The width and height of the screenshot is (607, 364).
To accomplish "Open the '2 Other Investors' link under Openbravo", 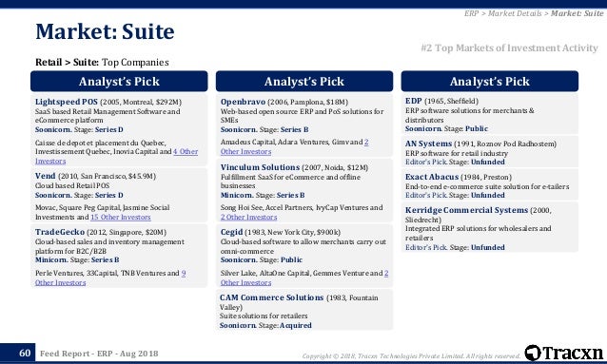I will 295,147.
